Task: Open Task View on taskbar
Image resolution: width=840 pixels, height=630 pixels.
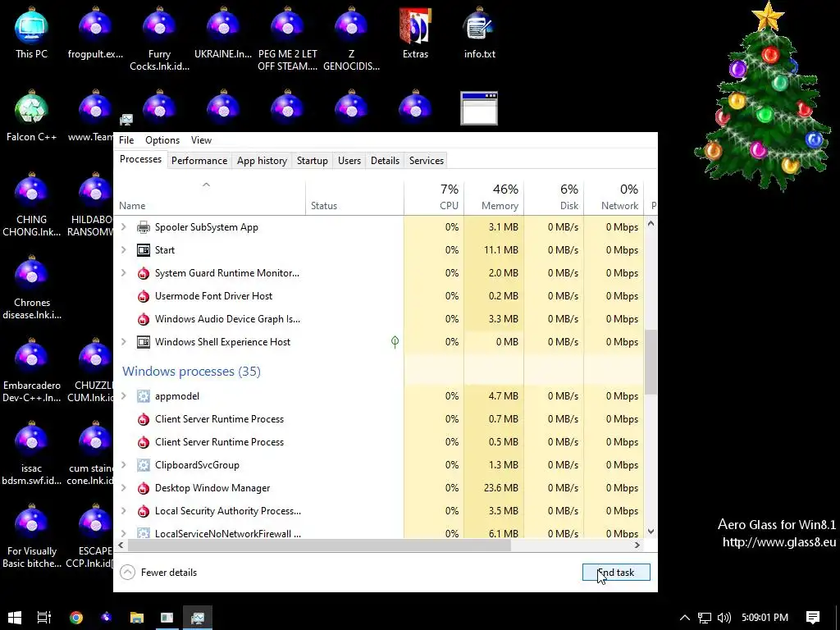Action: coord(44,617)
